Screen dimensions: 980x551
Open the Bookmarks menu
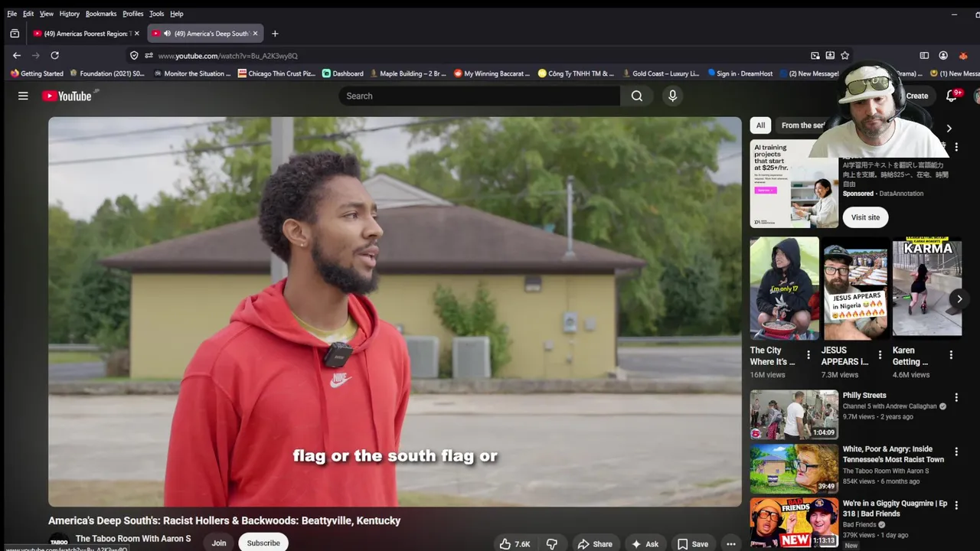point(101,14)
